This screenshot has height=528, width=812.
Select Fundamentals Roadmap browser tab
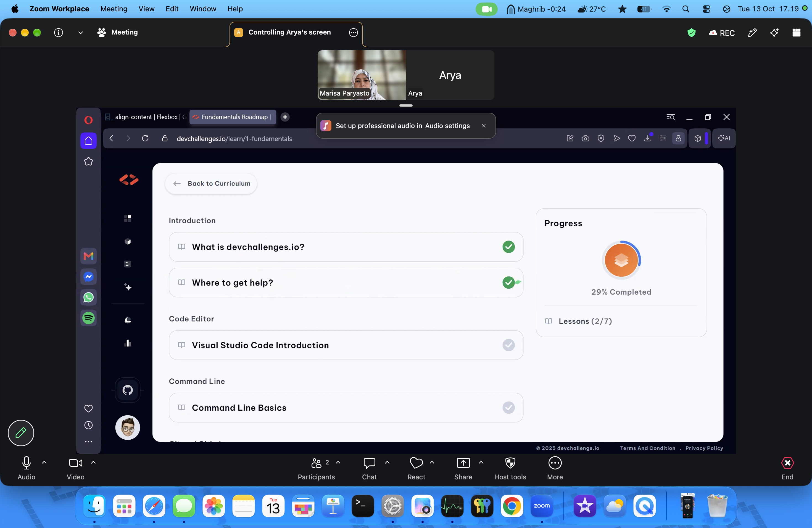233,117
